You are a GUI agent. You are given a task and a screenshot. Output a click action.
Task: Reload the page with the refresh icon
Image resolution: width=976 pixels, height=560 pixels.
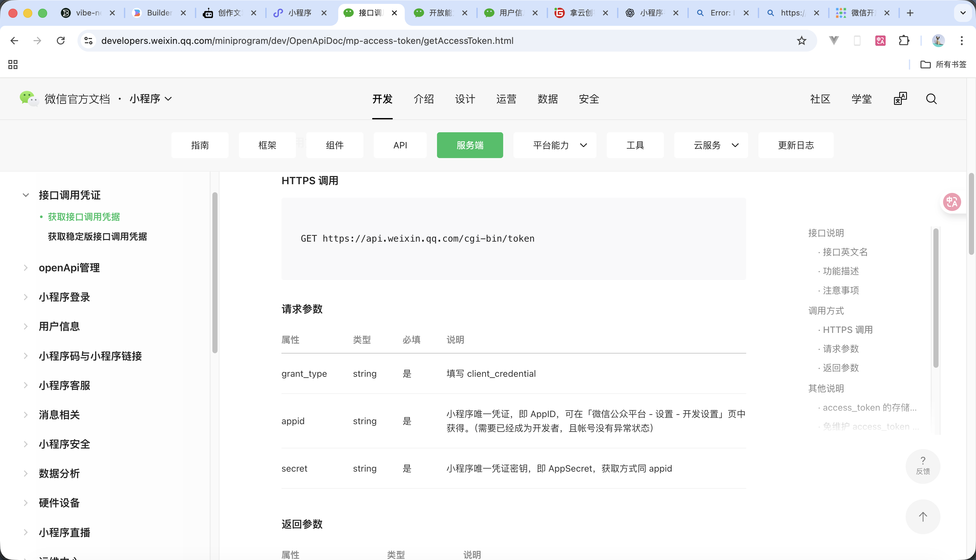coord(61,40)
